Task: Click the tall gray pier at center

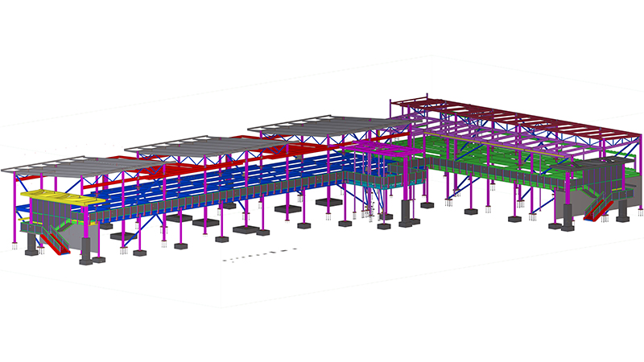Action: pos(407,212)
